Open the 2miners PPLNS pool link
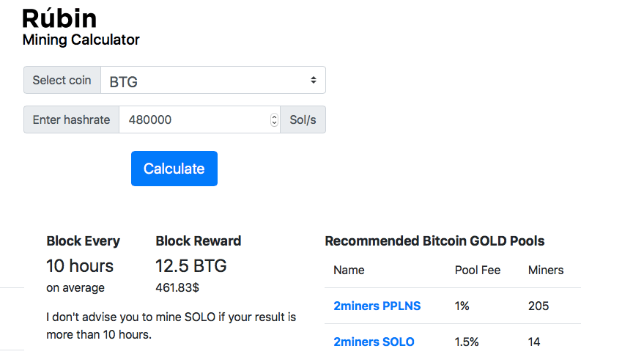Viewport: 644px width, 357px height. point(377,306)
